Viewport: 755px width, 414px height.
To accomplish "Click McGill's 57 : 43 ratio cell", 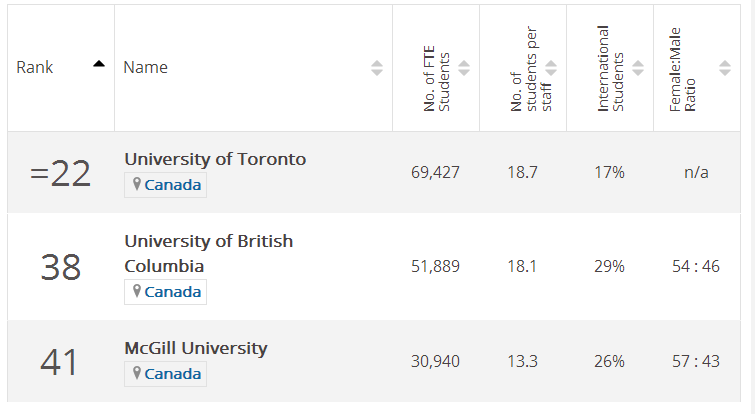I will (x=696, y=361).
